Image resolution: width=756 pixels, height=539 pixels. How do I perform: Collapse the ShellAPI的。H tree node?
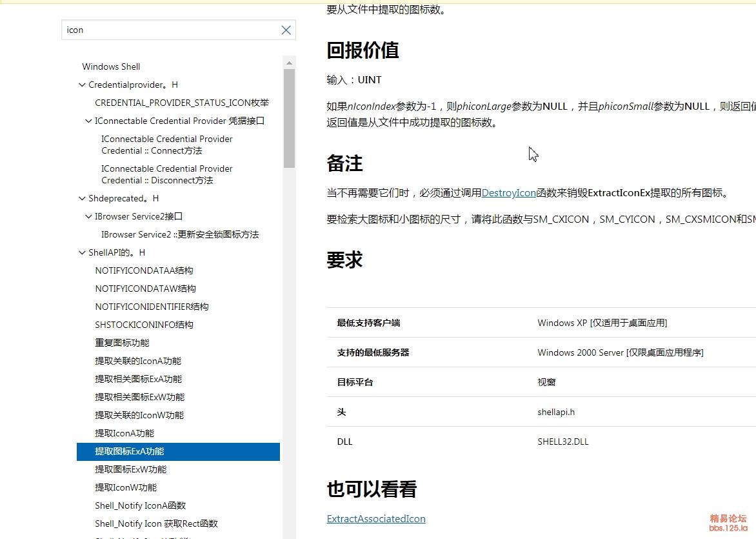82,252
